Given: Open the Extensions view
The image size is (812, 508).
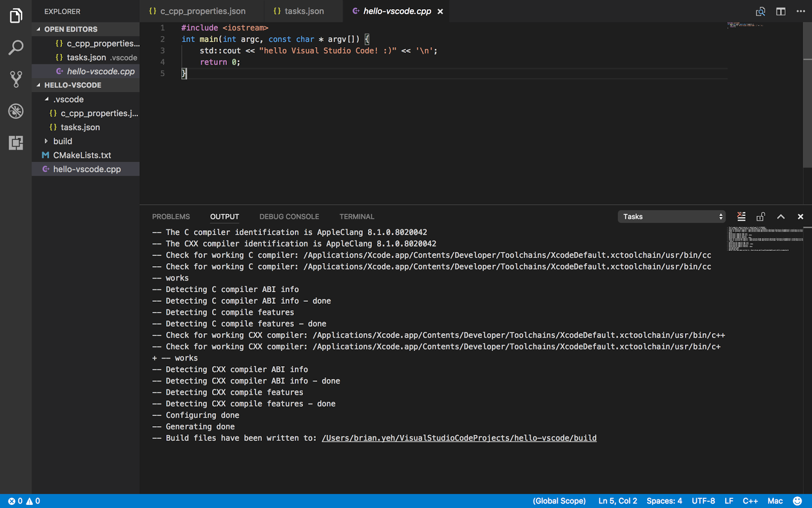Looking at the screenshot, I should click(x=15, y=143).
